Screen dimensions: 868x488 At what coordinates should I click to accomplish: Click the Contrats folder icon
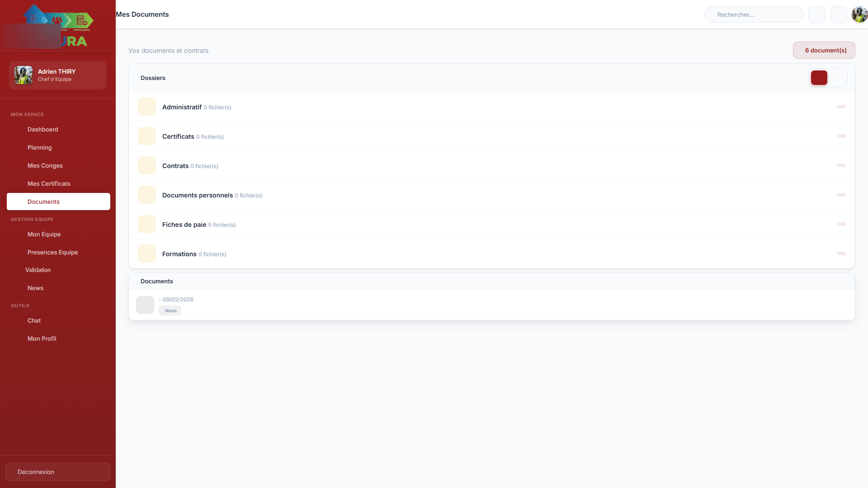tap(147, 165)
